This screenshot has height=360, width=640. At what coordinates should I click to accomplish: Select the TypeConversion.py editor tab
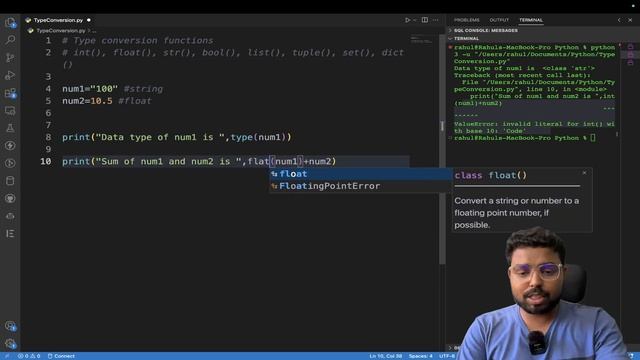pos(58,20)
